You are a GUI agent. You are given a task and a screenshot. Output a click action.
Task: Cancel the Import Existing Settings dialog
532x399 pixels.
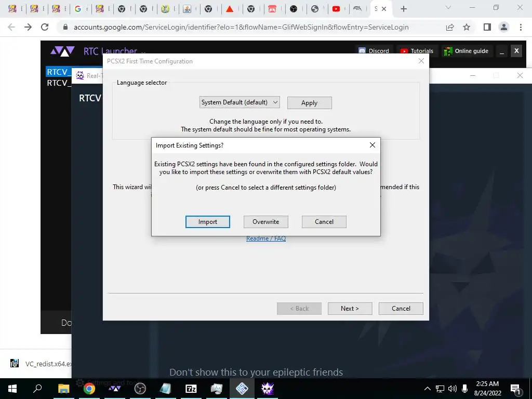pos(324,222)
